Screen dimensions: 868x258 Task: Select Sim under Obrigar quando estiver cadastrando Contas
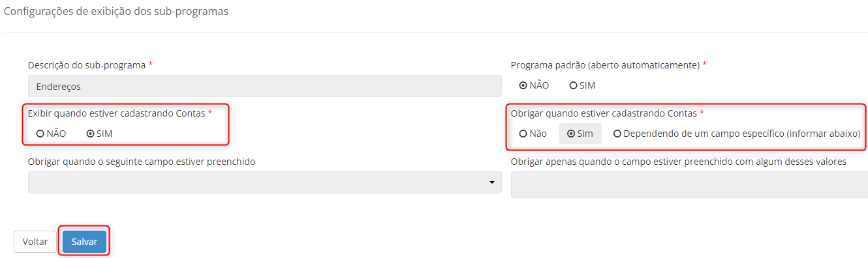[x=580, y=134]
